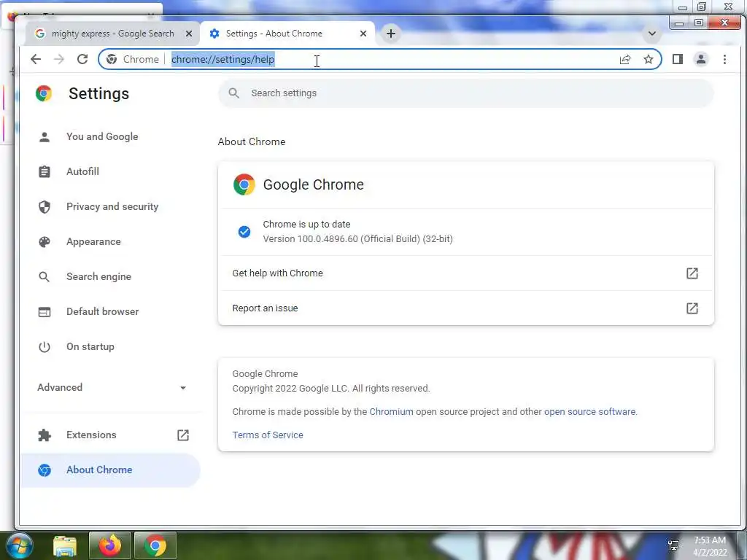Open On startup settings
Image resolution: width=747 pixels, height=560 pixels.
click(90, 346)
